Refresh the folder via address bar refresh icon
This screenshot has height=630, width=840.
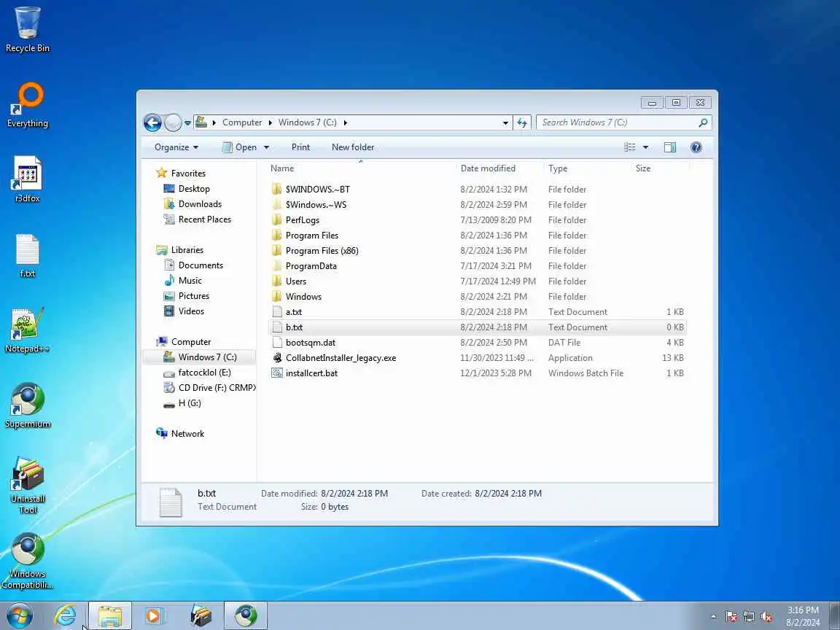(x=522, y=122)
